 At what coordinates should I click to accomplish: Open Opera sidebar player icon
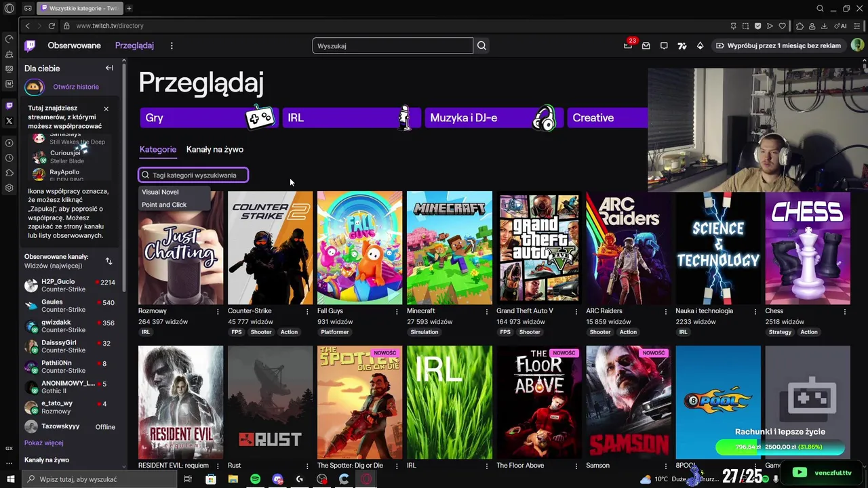[9, 143]
